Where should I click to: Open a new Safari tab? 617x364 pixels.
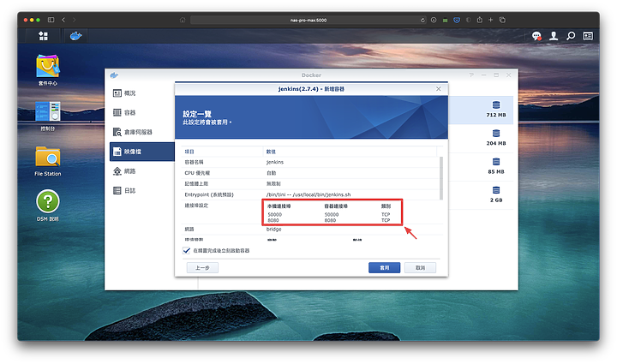click(491, 20)
